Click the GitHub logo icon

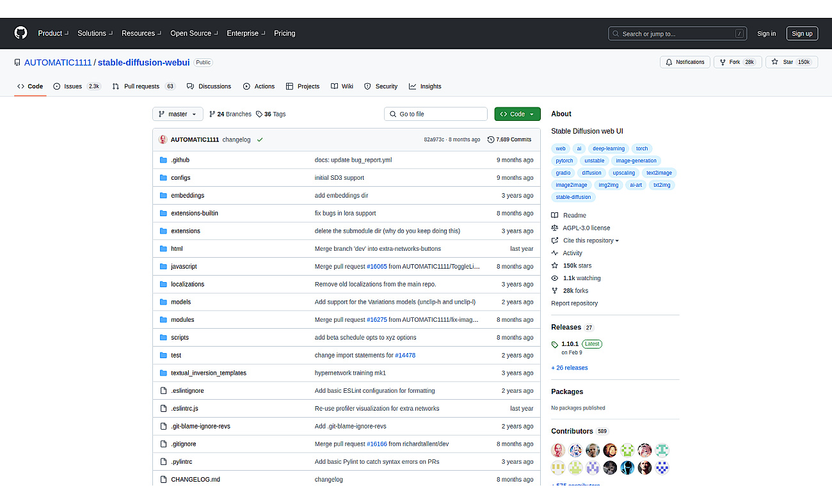(21, 33)
